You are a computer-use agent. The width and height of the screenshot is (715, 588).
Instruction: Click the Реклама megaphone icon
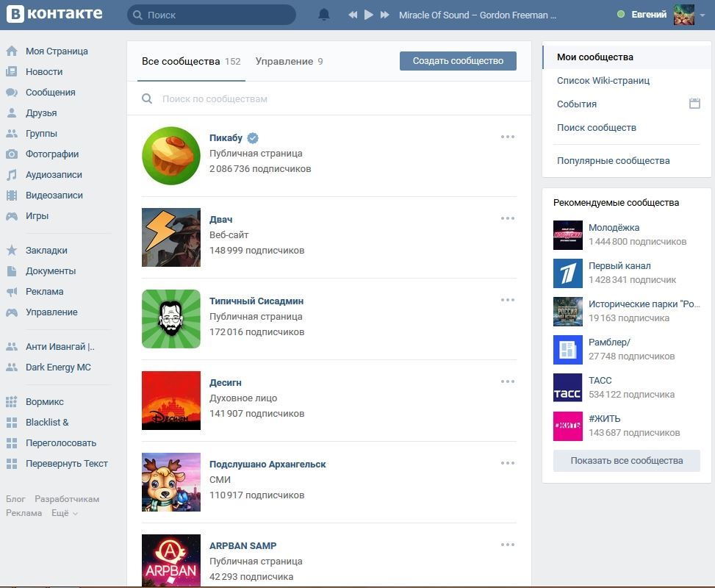click(12, 292)
